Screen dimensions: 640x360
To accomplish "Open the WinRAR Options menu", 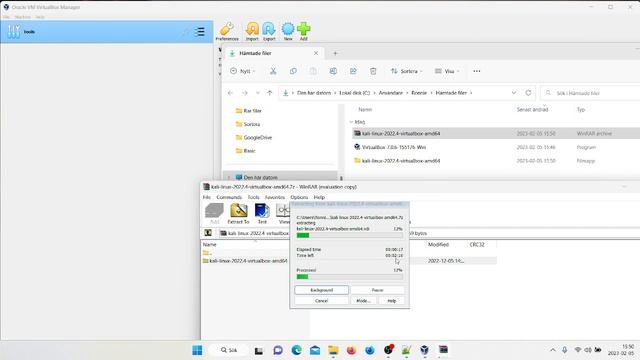I will pos(299,197).
